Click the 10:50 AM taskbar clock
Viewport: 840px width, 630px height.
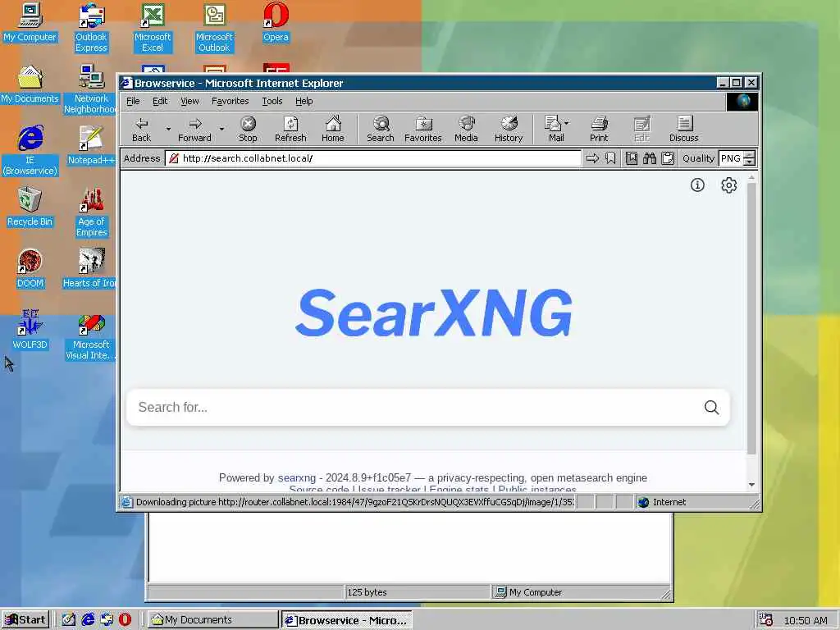pyautogui.click(x=806, y=621)
